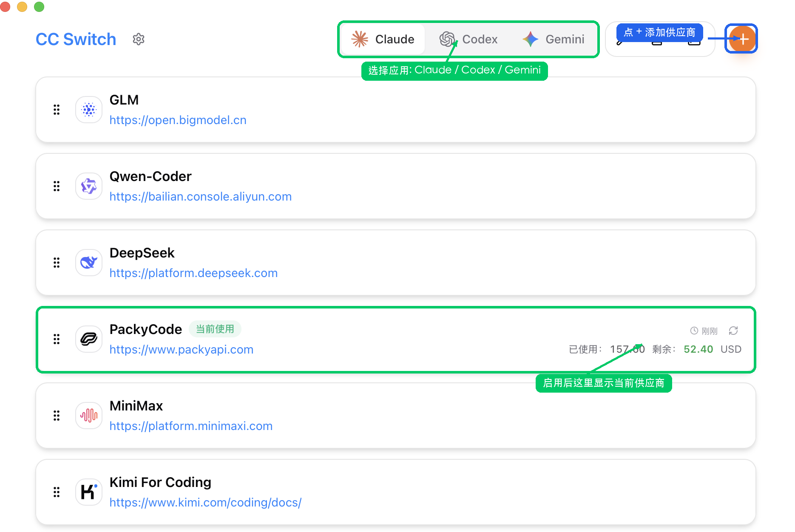Open the www.packyapi.com link
The image size is (795, 532).
pos(182,350)
